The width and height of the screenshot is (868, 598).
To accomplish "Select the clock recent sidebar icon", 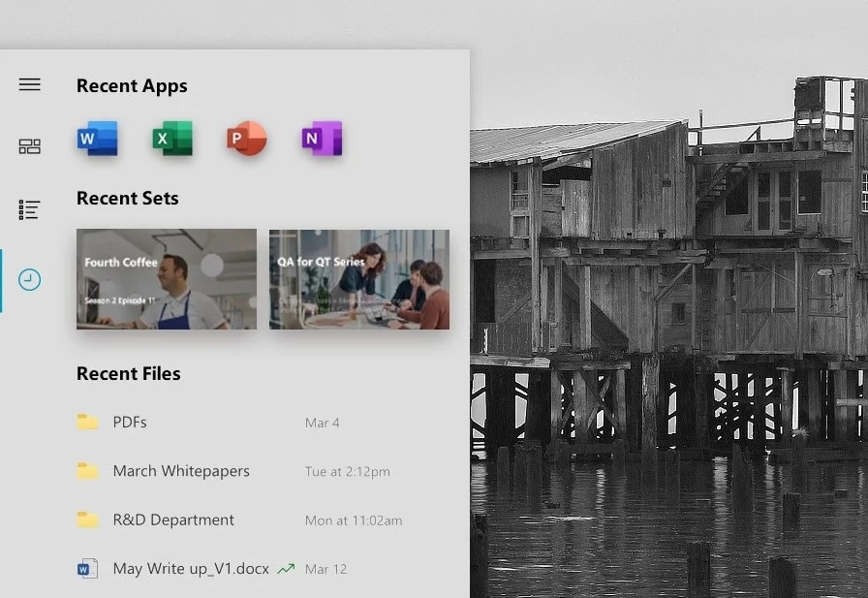I will click(29, 280).
